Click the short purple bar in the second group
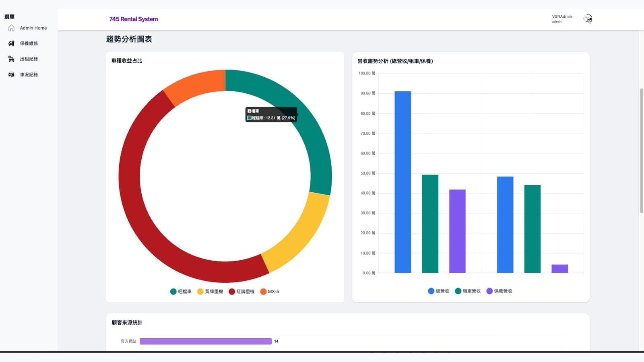Viewport: 644px width, 362px height. pyautogui.click(x=559, y=269)
